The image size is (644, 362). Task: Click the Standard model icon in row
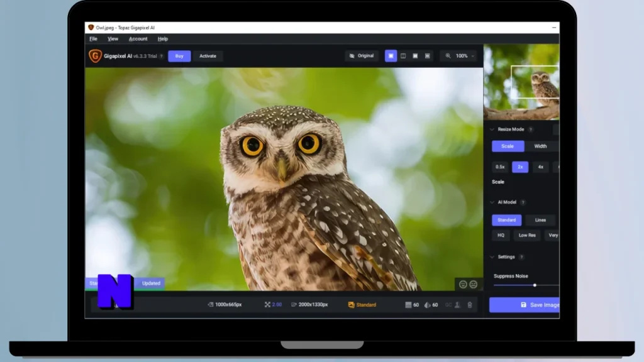click(351, 305)
